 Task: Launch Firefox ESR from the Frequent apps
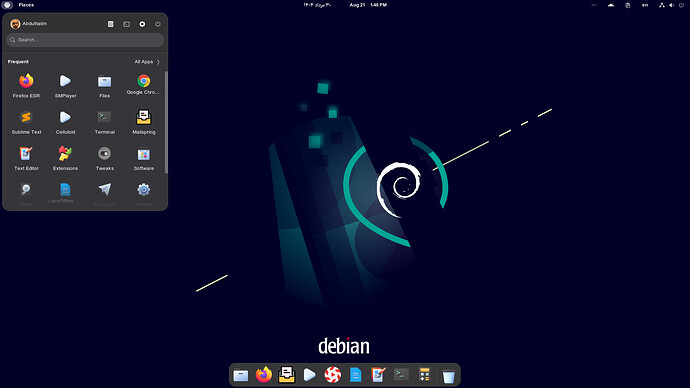(26, 86)
